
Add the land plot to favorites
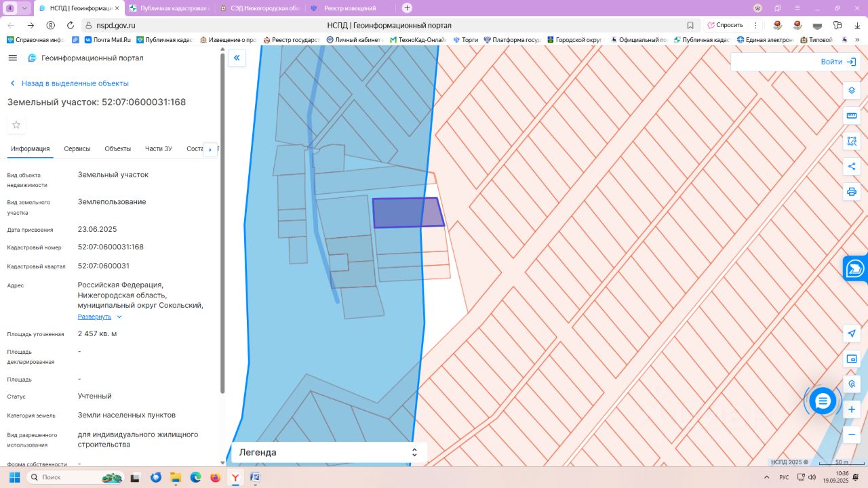point(16,125)
